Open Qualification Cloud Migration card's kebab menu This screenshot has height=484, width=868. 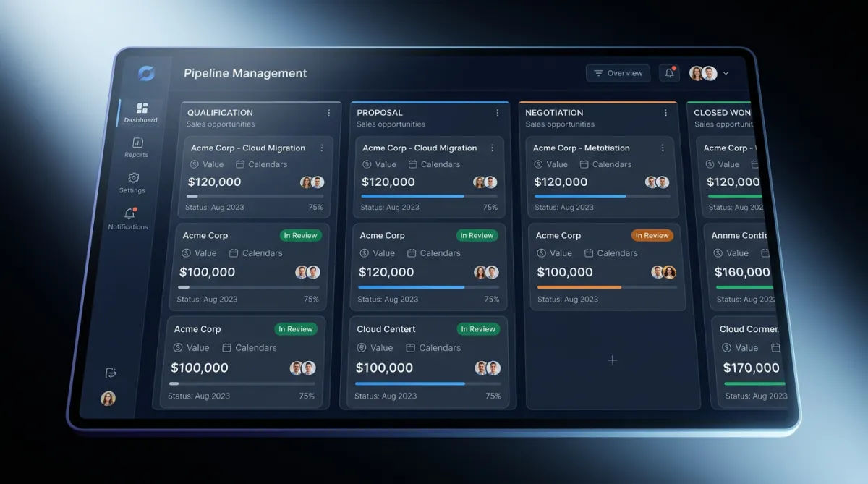pos(322,148)
